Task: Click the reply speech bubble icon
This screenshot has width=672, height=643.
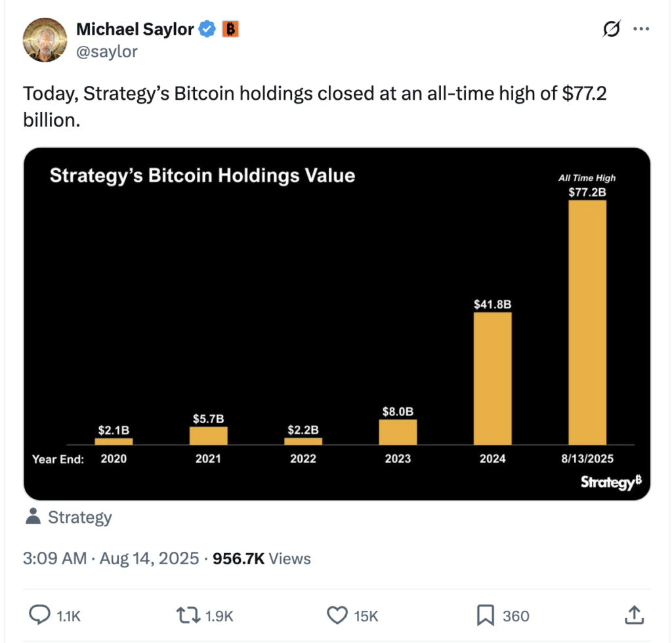Action: click(x=40, y=615)
